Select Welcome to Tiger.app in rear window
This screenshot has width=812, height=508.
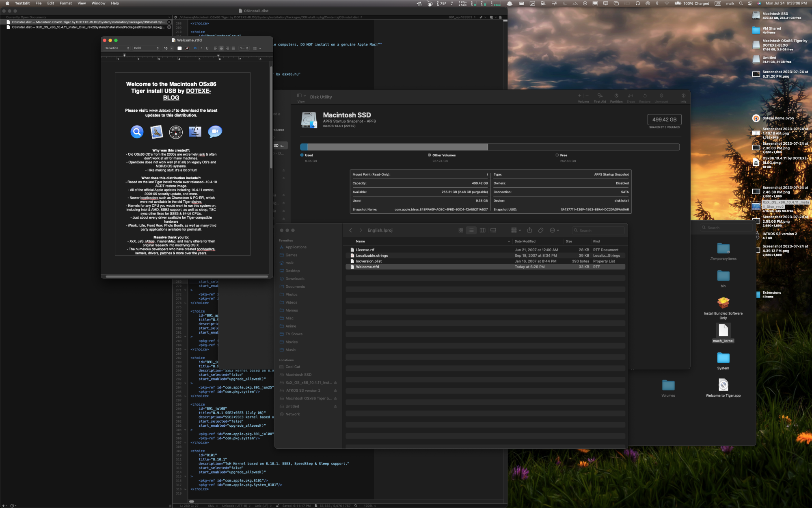tap(723, 387)
